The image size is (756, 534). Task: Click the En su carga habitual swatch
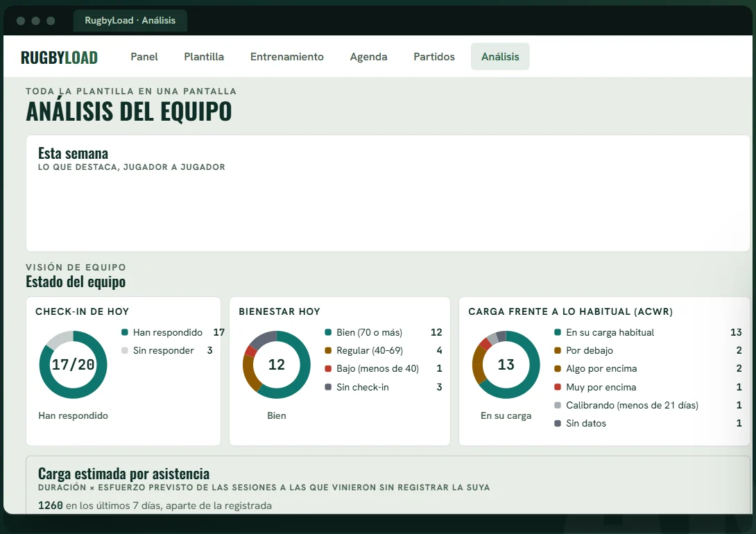point(558,332)
